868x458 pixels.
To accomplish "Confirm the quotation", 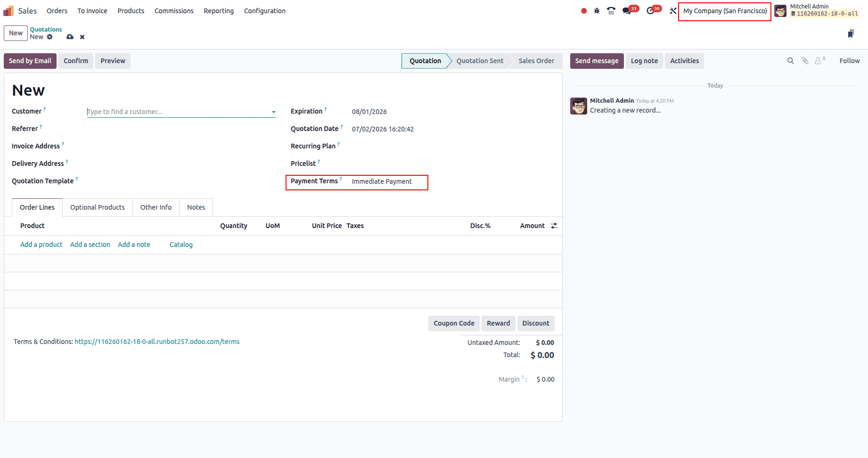I will (x=76, y=61).
